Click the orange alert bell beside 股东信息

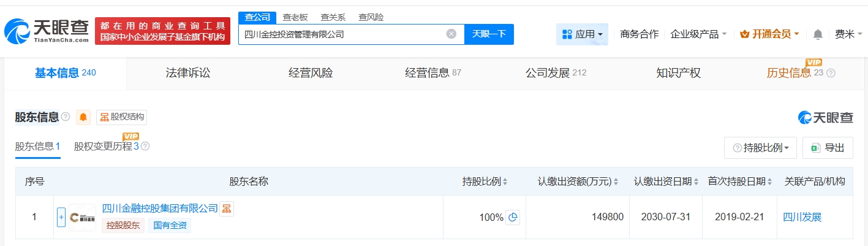coord(83,117)
